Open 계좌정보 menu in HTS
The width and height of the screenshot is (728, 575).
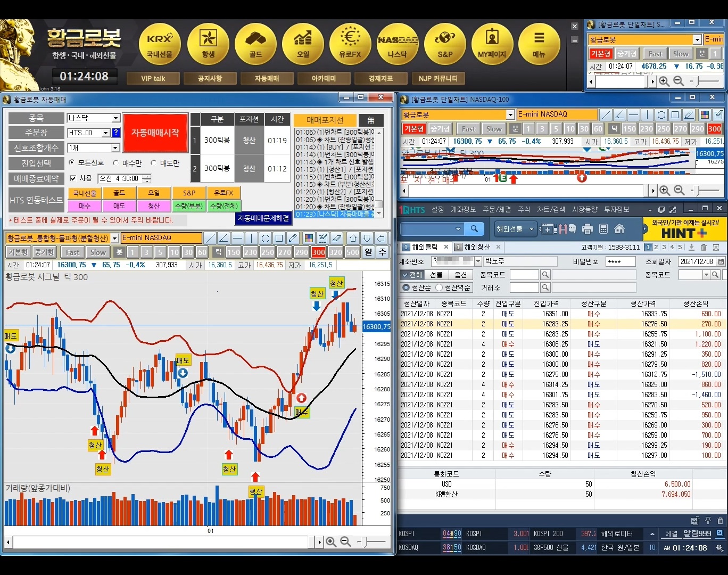tap(463, 210)
